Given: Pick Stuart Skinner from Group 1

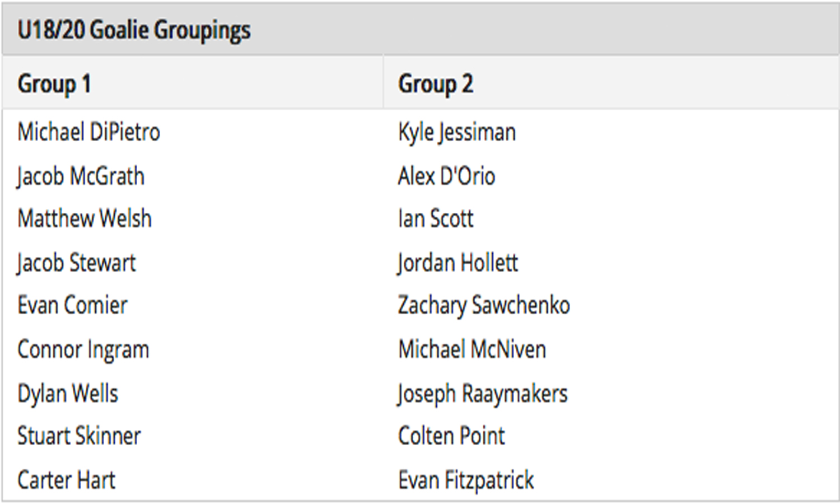Looking at the screenshot, I should (x=79, y=436).
